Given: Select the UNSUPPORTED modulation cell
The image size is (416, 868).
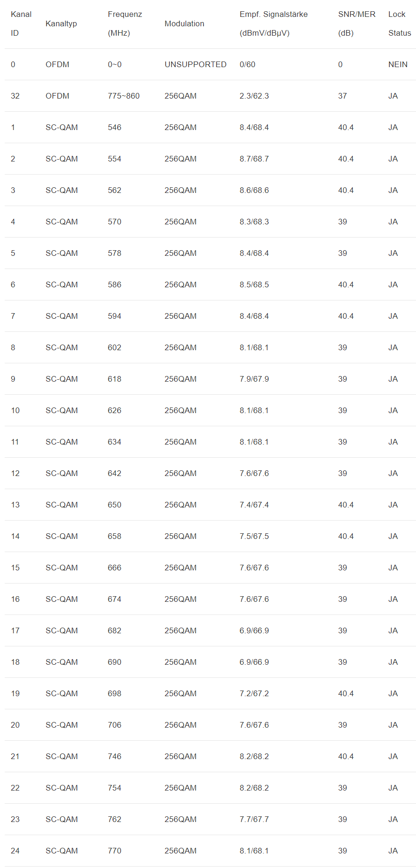Looking at the screenshot, I should [x=195, y=64].
